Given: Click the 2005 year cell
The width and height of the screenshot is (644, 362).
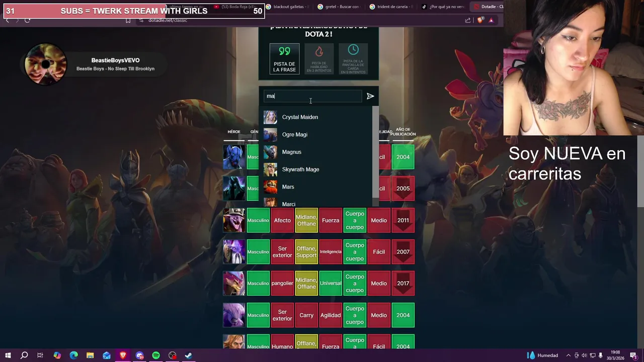Looking at the screenshot, I should pos(403,189).
